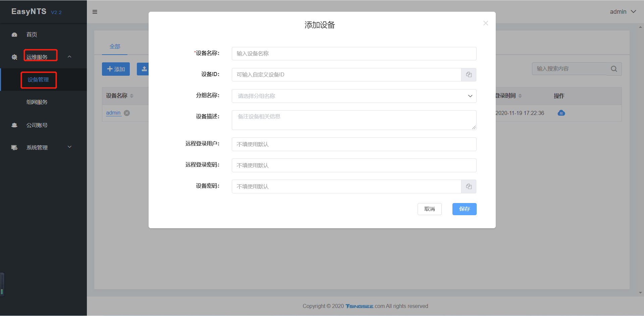Focus the 设备名称 input field
The image size is (644, 316).
point(354,54)
